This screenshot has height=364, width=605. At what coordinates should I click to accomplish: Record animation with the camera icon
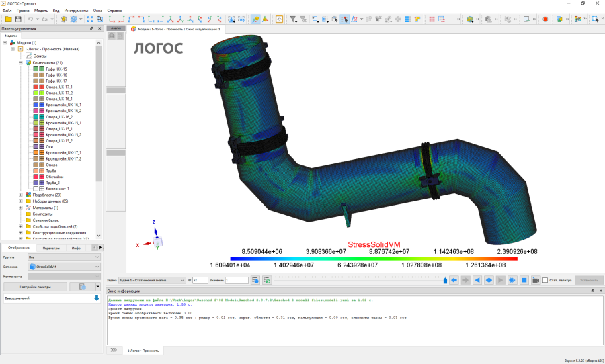pyautogui.click(x=536, y=280)
